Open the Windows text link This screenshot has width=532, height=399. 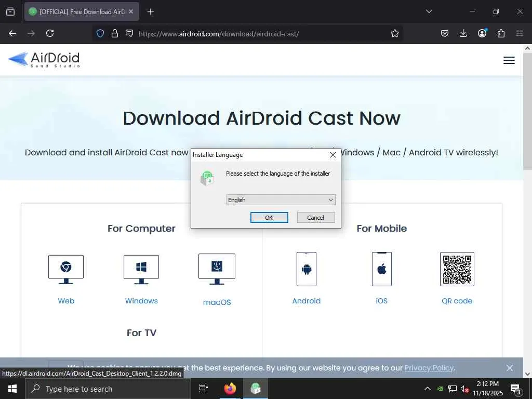pyautogui.click(x=141, y=301)
